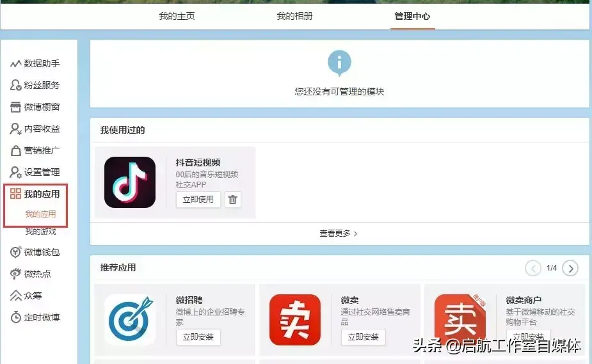592x364 pixels.
Task: Click the 微博钱包 yen coin icon
Action: tap(15, 252)
